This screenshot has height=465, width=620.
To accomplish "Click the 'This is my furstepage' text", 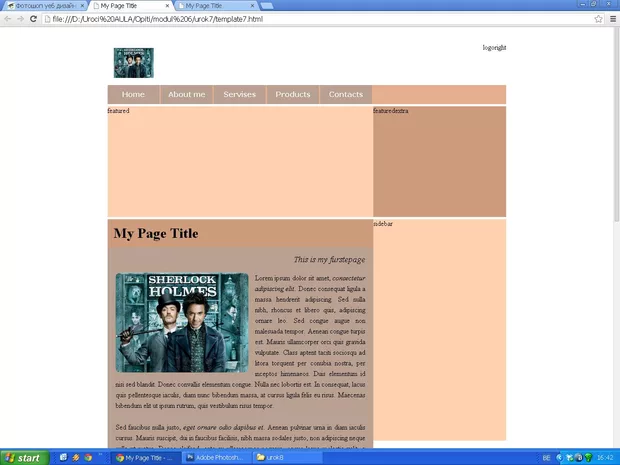I will 329,260.
